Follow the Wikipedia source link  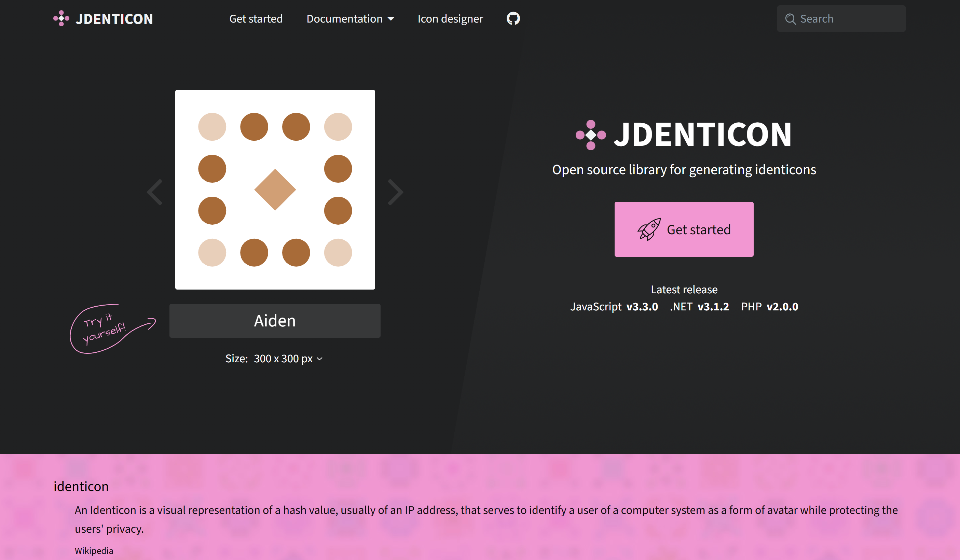(94, 550)
